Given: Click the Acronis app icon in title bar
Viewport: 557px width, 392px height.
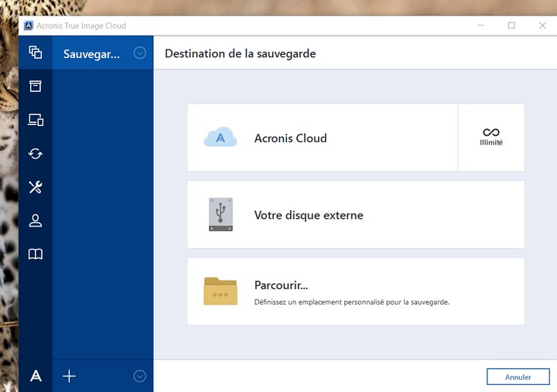Looking at the screenshot, I should [29, 26].
